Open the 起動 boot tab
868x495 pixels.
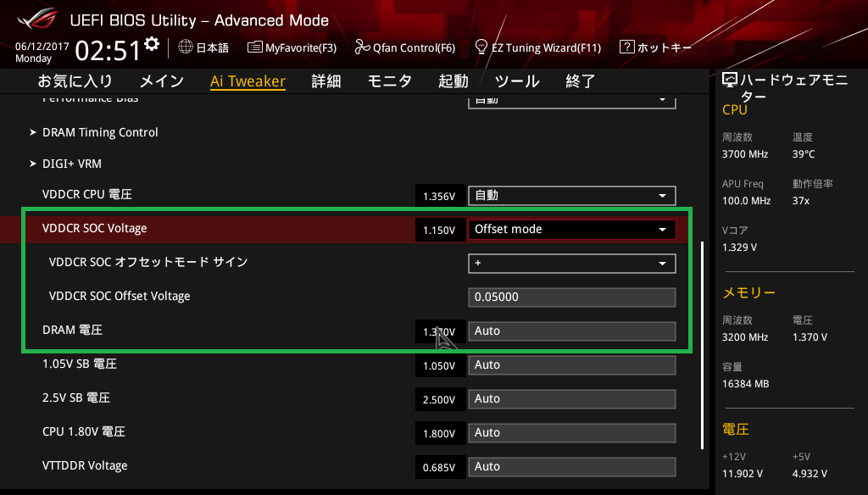pyautogui.click(x=453, y=81)
